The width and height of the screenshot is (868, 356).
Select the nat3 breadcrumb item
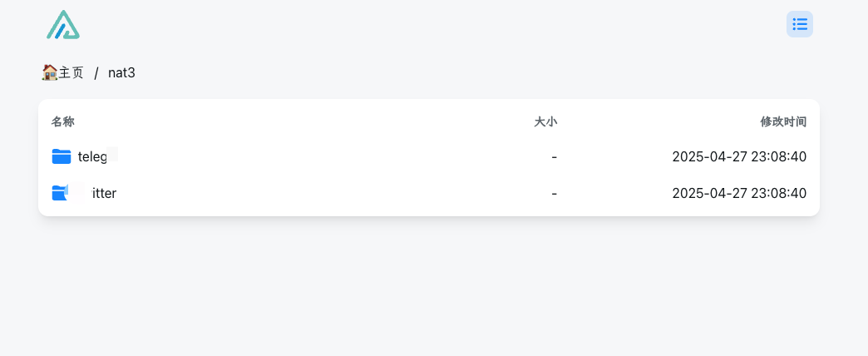[x=121, y=72]
